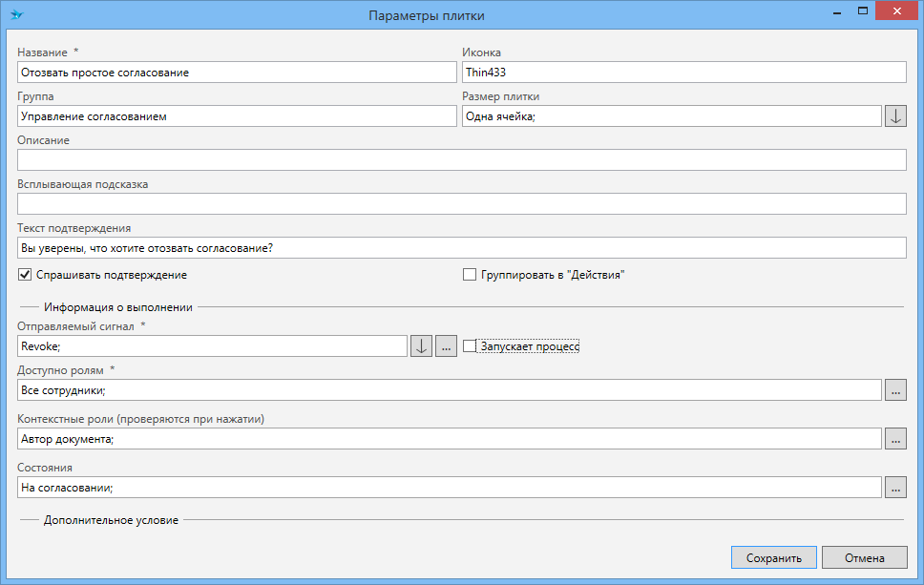Enable Группировать в "Действия" checkbox
The image size is (924, 585).
[x=469, y=275]
